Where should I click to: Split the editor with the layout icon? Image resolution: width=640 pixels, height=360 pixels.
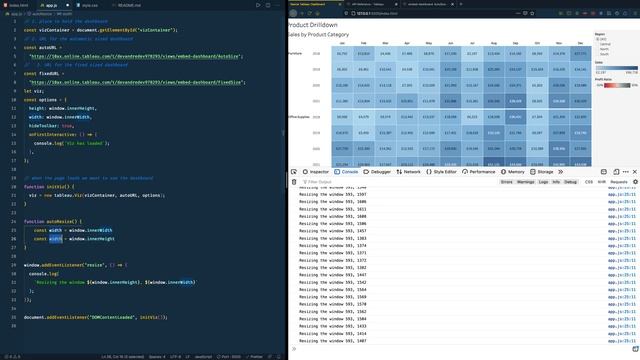point(268,5)
